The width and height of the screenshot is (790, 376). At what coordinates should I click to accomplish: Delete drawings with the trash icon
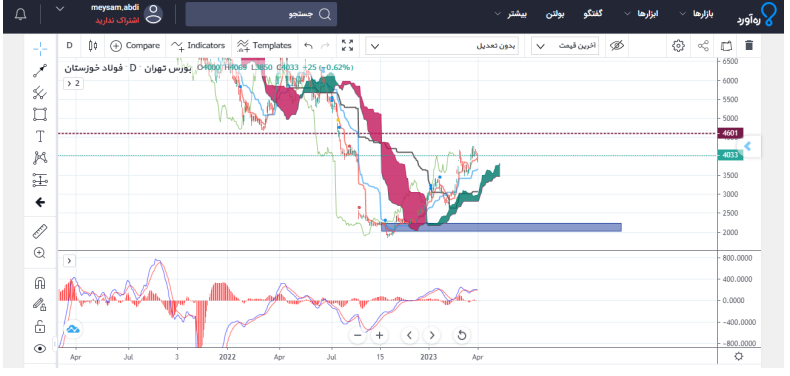point(749,45)
